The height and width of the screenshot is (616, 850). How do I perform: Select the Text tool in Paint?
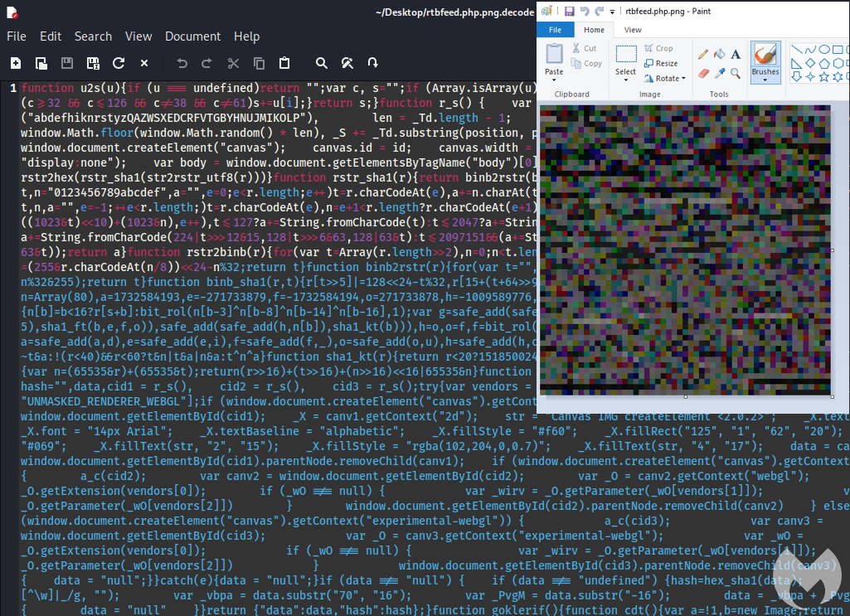coord(735,54)
